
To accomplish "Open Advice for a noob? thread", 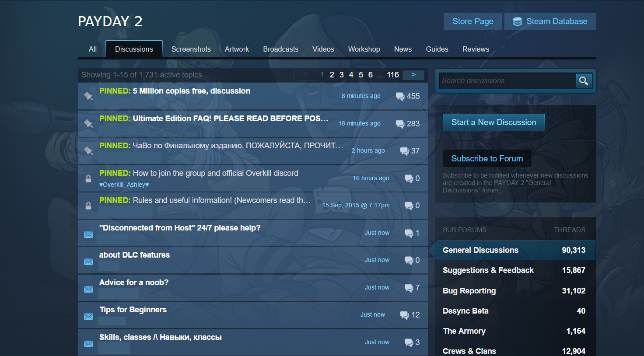I will tap(134, 283).
